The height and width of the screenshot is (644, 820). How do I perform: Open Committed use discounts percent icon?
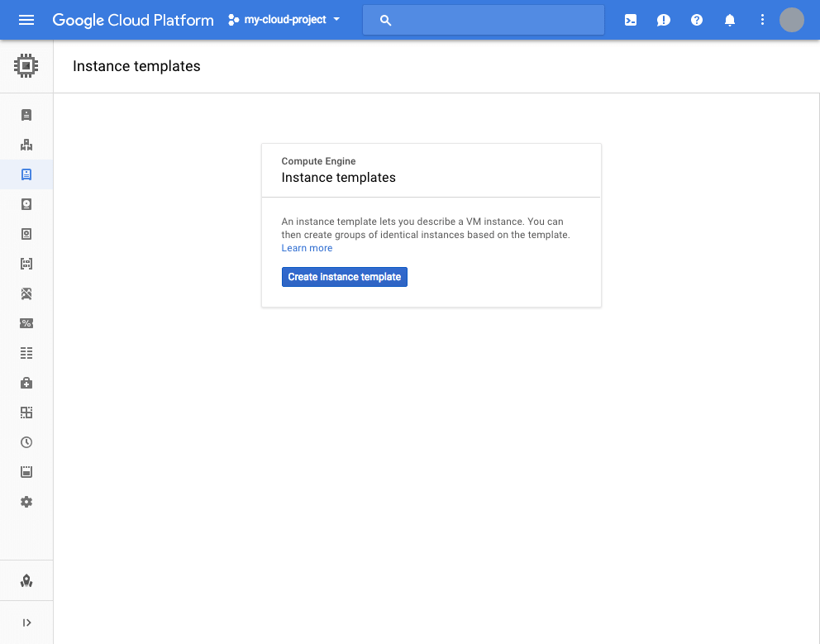click(26, 323)
